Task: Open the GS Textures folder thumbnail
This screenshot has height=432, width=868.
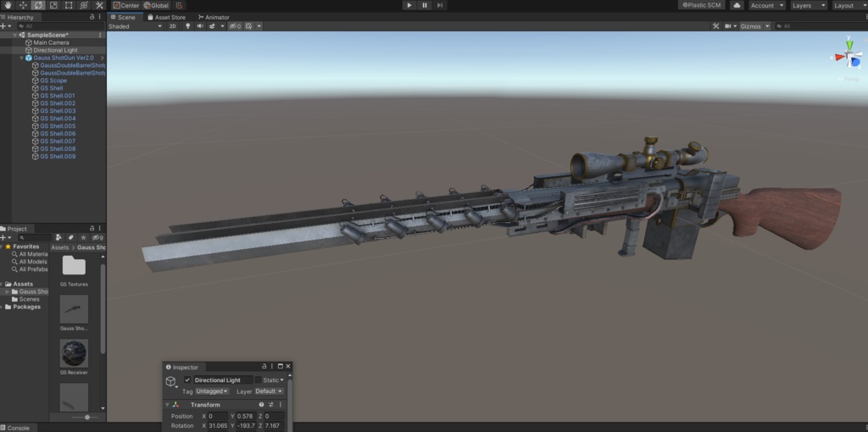Action: point(74,265)
